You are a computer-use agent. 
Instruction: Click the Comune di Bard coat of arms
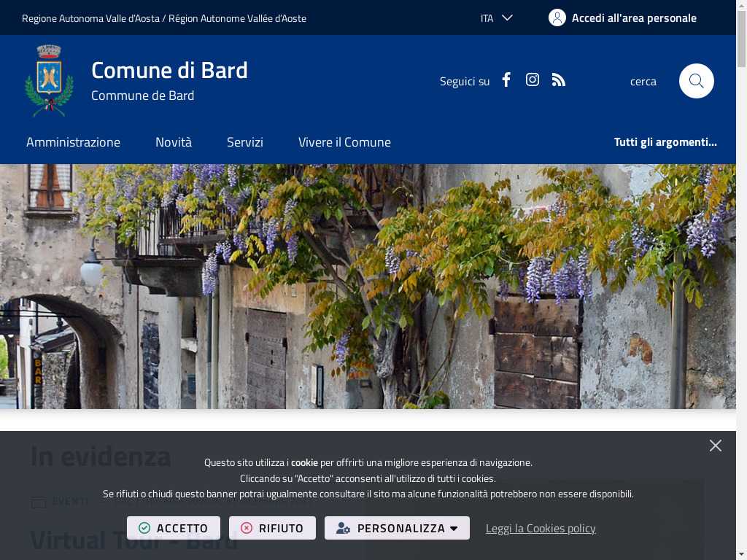pos(49,80)
